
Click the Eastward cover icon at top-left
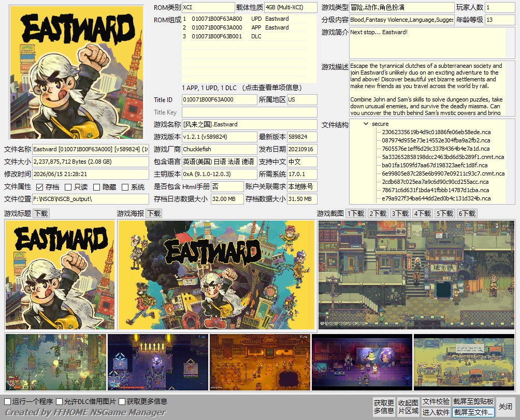point(77,73)
